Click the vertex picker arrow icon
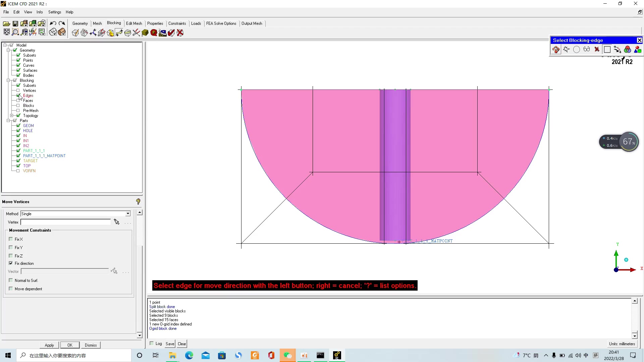This screenshot has height=362, width=644. click(117, 222)
